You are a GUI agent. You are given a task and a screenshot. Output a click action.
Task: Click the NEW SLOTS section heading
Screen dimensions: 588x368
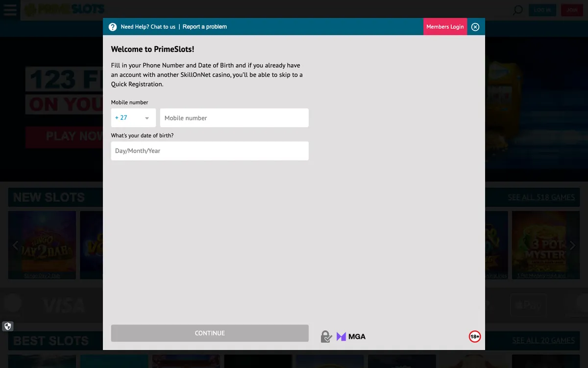click(x=49, y=197)
